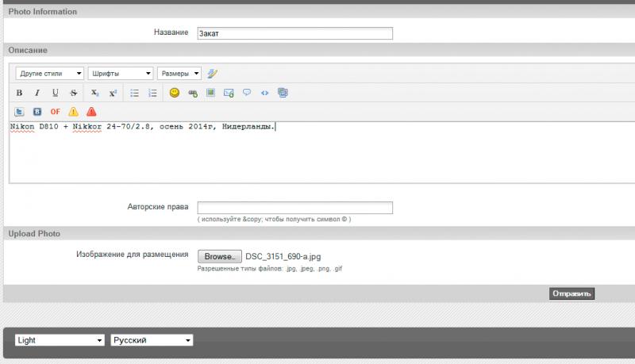The width and height of the screenshot is (635, 364).
Task: Insert an email link with the envelope icon
Action: pos(229,93)
